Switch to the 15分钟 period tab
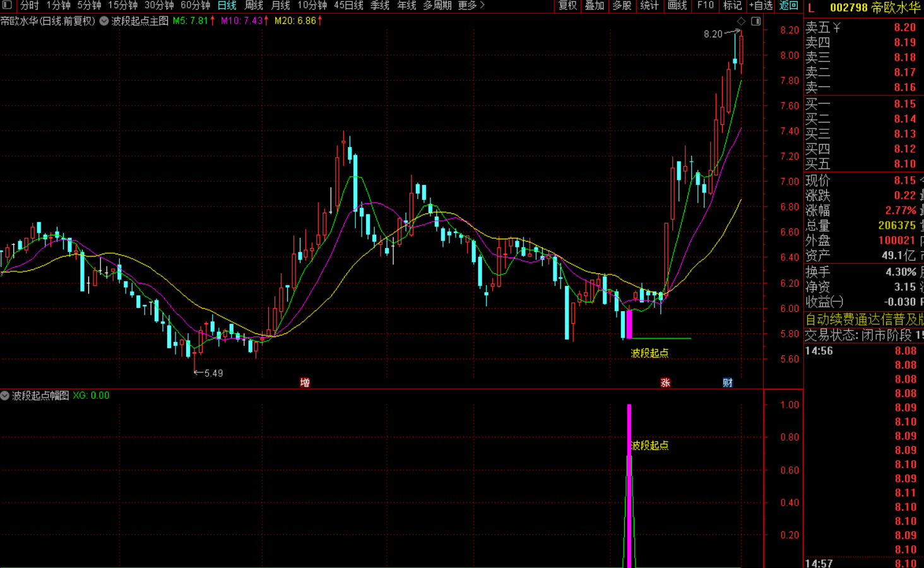Viewport: 924px width, 568px height. coord(122,6)
